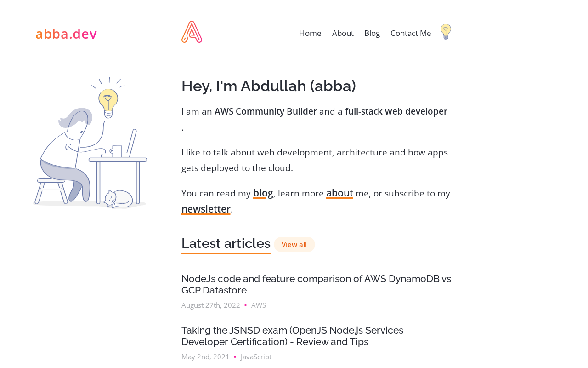Screen dimensions: 588x368
Task: Open the Contact Me page
Action: tap(411, 33)
